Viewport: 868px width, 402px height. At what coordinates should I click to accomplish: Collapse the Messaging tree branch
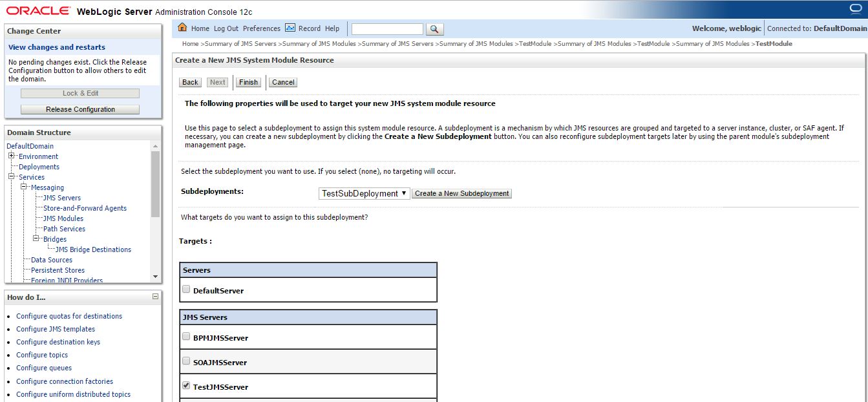click(22, 187)
